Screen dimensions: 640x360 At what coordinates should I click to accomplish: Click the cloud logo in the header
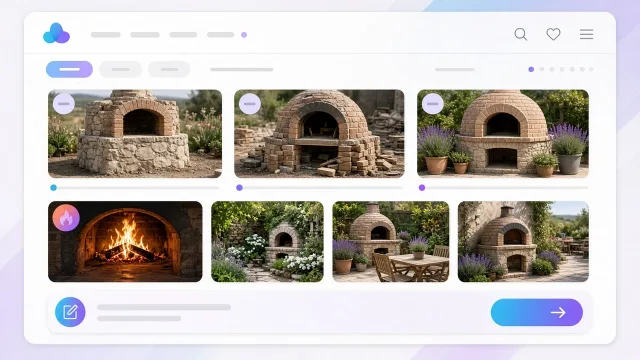tap(56, 33)
